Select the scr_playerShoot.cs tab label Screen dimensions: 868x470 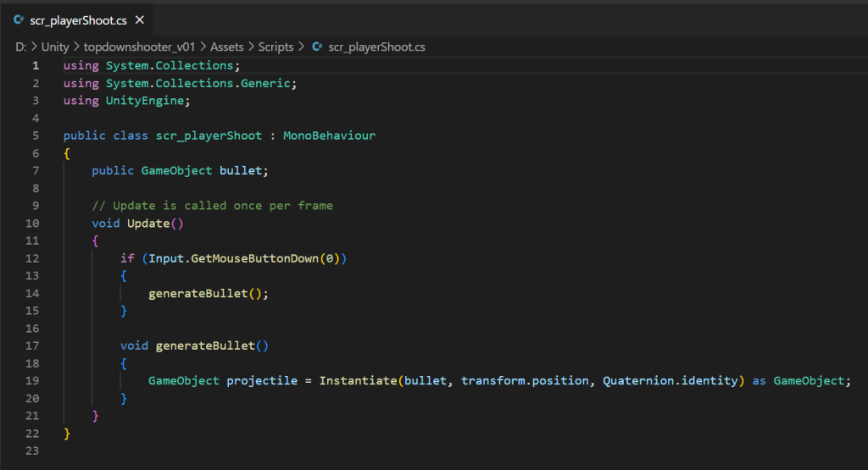pyautogui.click(x=78, y=19)
